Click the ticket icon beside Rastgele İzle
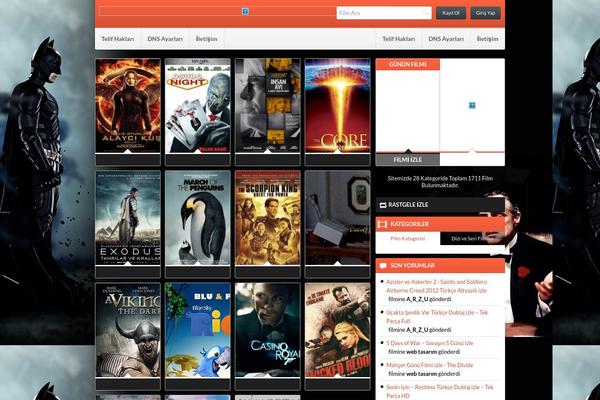 click(383, 205)
